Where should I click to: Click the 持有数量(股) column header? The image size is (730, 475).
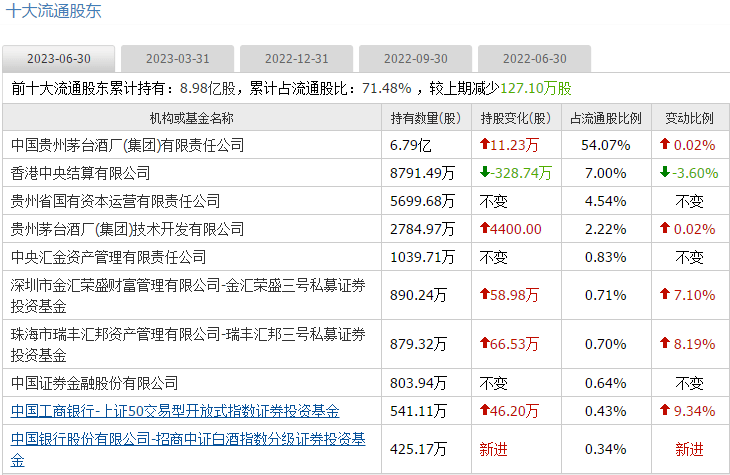[x=426, y=118]
